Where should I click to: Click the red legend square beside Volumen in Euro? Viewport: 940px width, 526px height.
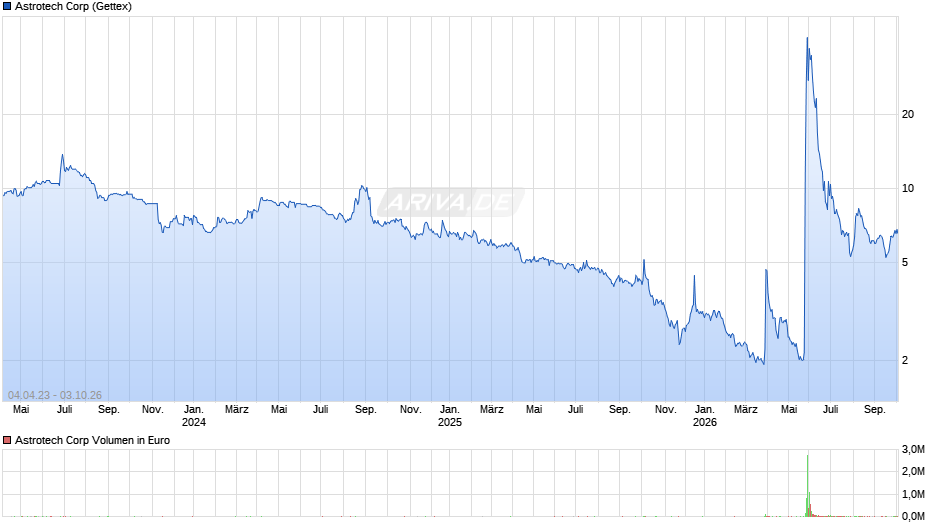pos(7,440)
